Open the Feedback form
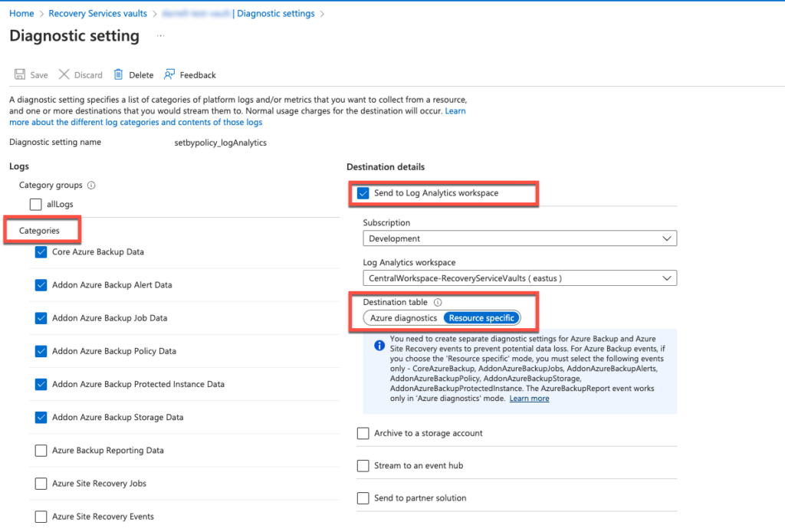Viewport: 785px width, 532px height. (x=189, y=74)
